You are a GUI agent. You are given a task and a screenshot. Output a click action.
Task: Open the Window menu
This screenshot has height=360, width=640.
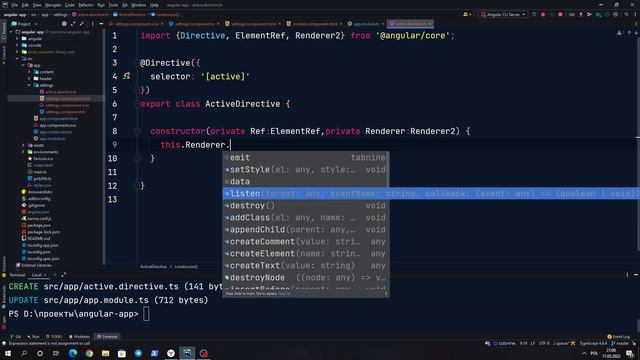(138, 5)
